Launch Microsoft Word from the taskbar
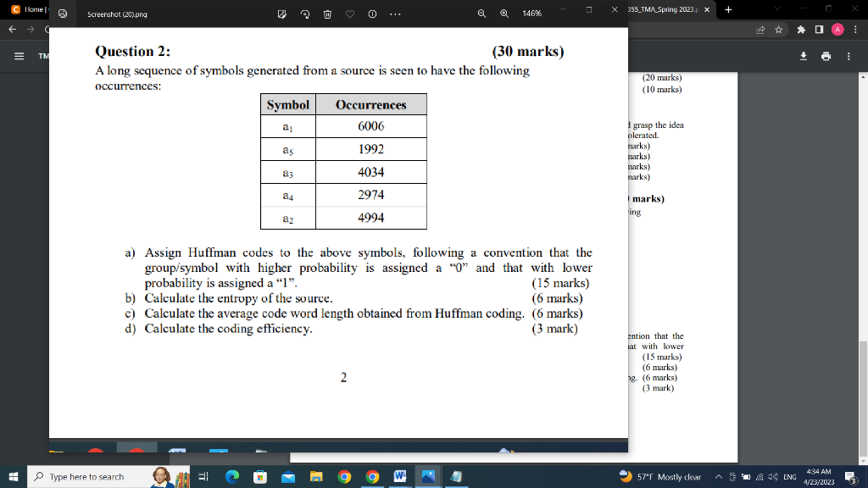Screen dimensions: 868x488 tap(399, 477)
